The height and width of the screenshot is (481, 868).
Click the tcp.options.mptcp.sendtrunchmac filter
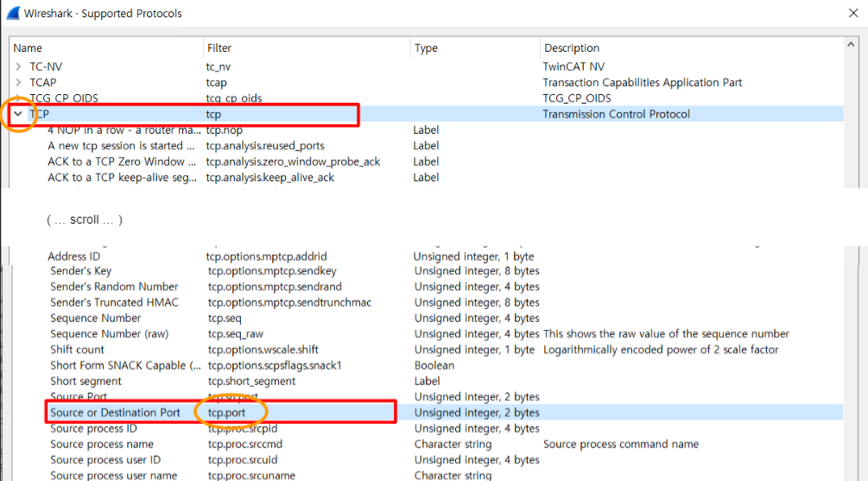pyautogui.click(x=289, y=302)
